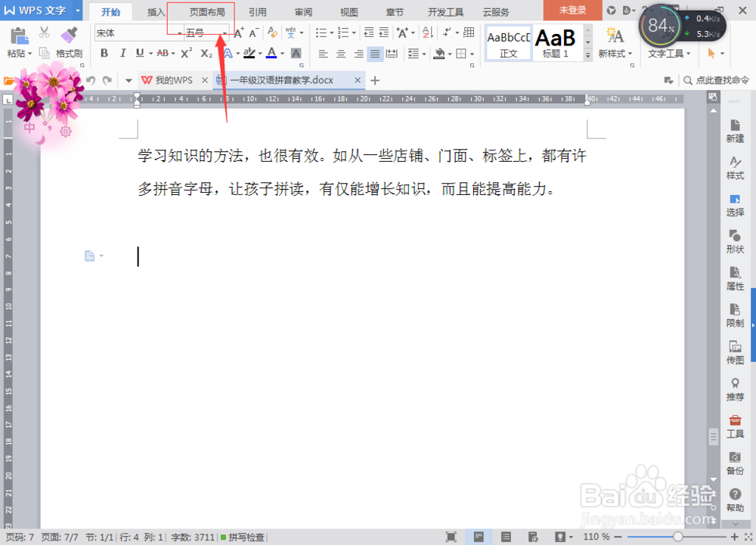Image resolution: width=756 pixels, height=545 pixels.
Task: Justify text alignment
Action: coord(375,54)
